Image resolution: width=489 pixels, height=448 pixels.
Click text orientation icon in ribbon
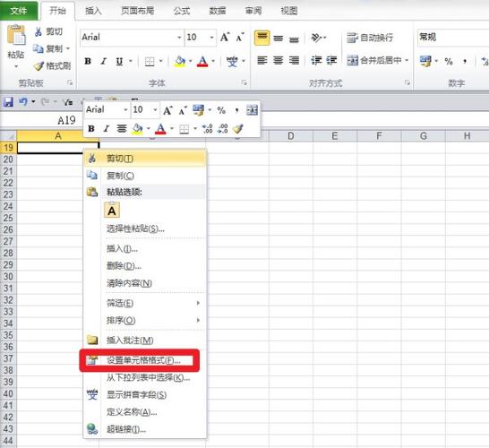point(316,38)
